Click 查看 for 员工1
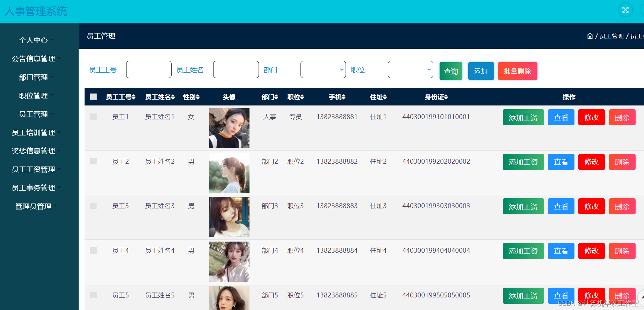The image size is (644, 310). point(561,117)
